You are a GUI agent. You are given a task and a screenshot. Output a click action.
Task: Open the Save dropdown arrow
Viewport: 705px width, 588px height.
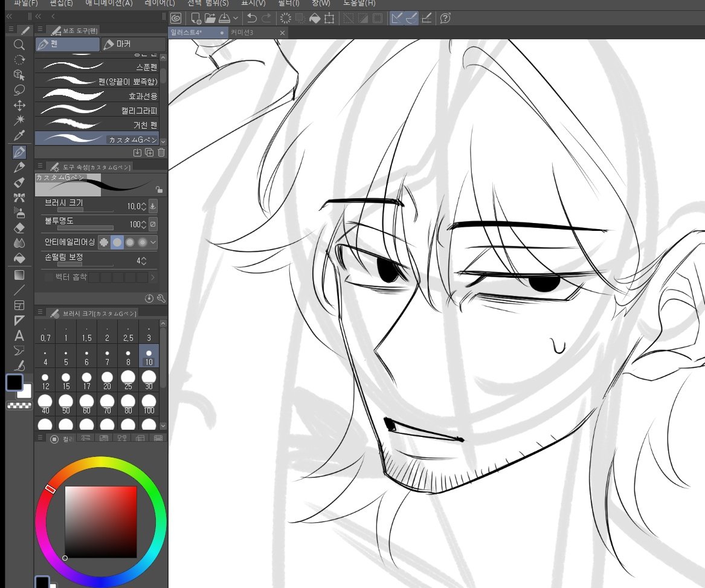[235, 18]
